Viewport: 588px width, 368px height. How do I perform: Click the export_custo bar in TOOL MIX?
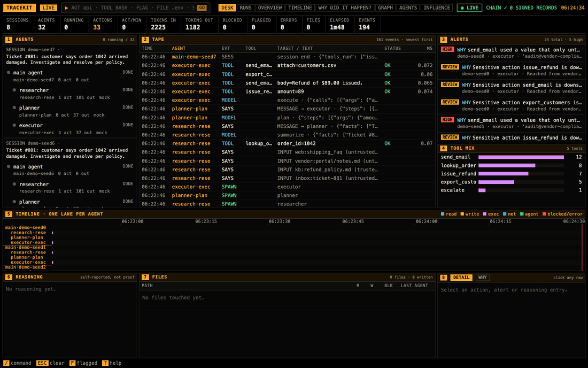[496, 182]
